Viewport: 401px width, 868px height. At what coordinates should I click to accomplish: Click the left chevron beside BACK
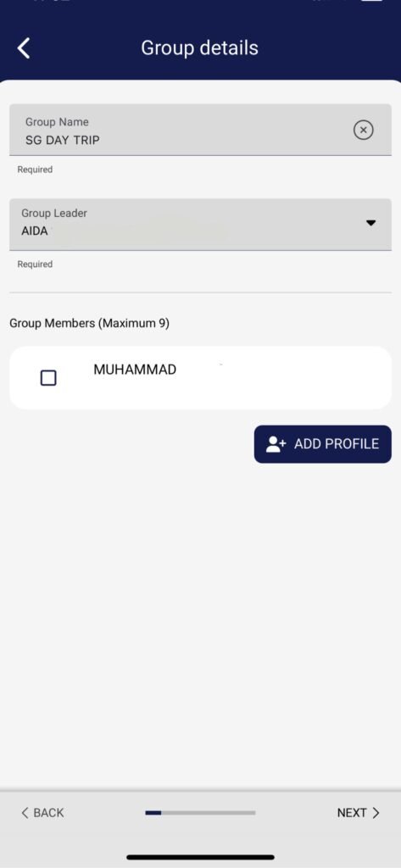pyautogui.click(x=25, y=813)
